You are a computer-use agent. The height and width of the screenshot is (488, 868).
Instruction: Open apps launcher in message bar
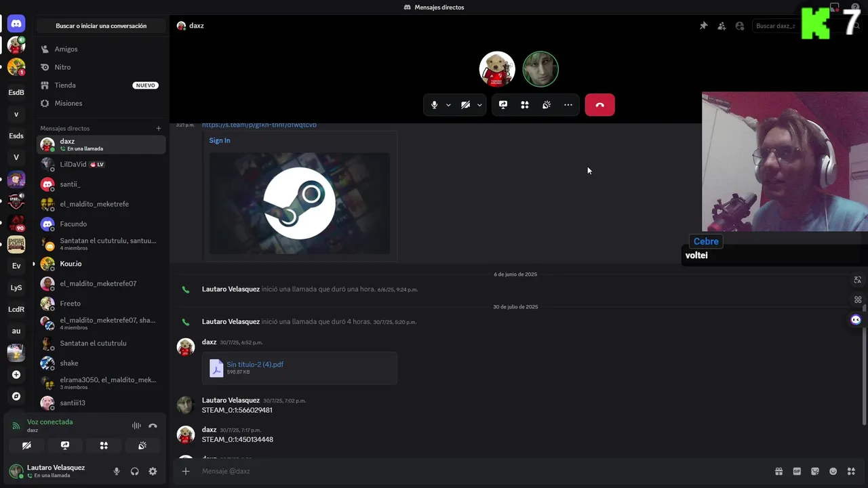(x=851, y=471)
